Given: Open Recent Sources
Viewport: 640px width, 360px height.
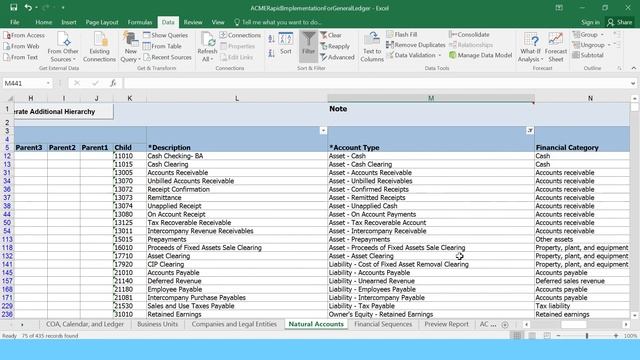Looking at the screenshot, I should [x=167, y=58].
